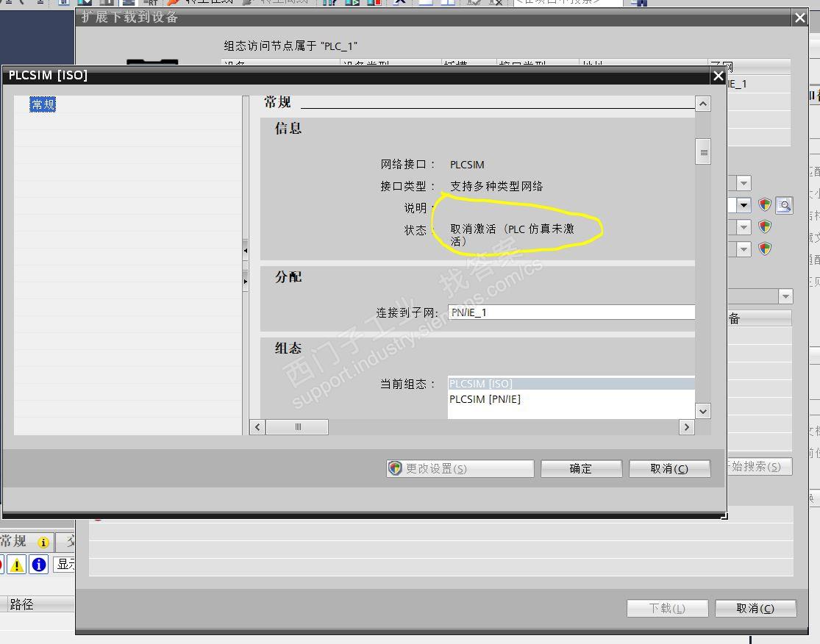
Task: Click the status text 取消激活(PLC 仿真未激活)
Action: tap(512, 235)
